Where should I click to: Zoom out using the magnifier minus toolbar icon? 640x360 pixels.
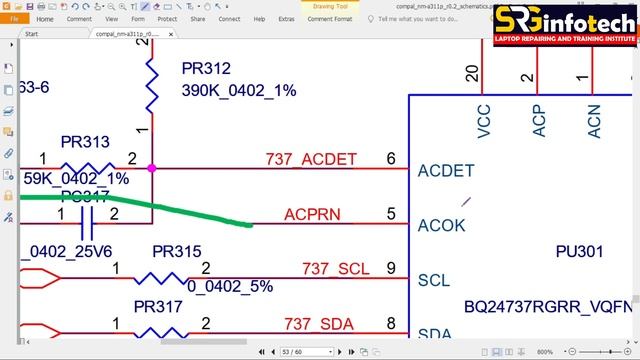[x=111, y=7]
